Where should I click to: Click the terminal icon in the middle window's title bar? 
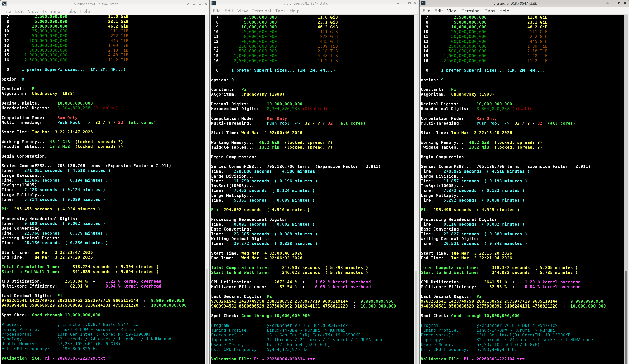tap(214, 3)
